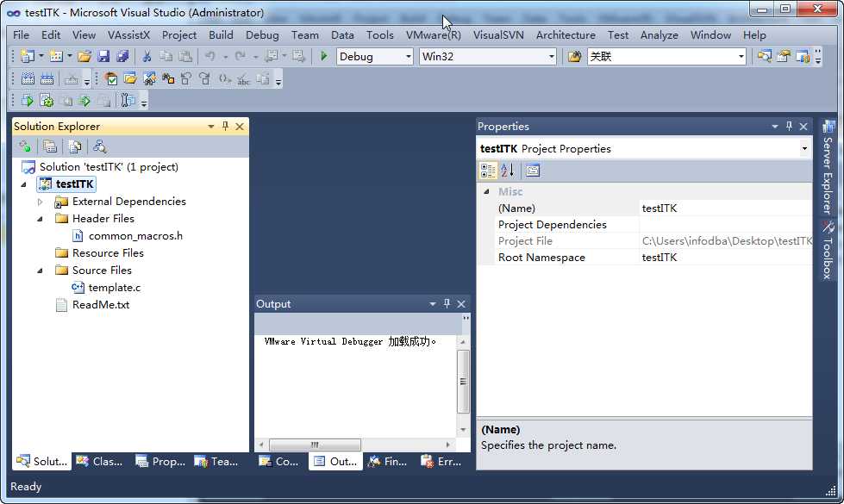Click the Root Namespace value field
This screenshot has width=844, height=504.
click(x=726, y=257)
